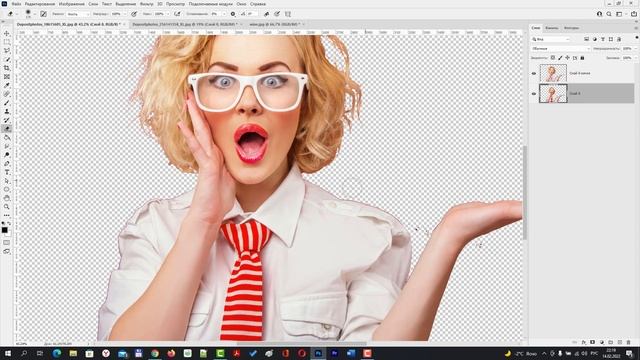Toggle lock artboard nesting icon
The image size is (640, 360).
(x=575, y=58)
